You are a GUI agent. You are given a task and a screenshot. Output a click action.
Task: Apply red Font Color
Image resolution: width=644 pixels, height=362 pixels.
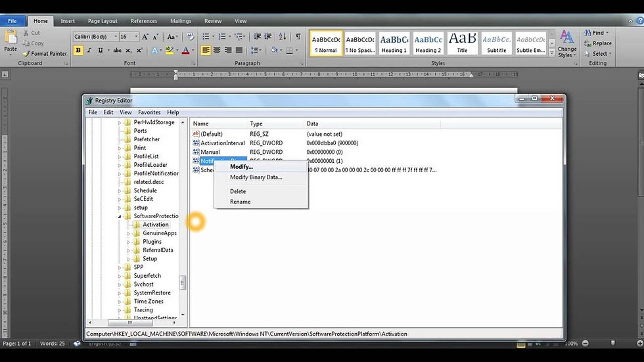pyautogui.click(x=185, y=50)
